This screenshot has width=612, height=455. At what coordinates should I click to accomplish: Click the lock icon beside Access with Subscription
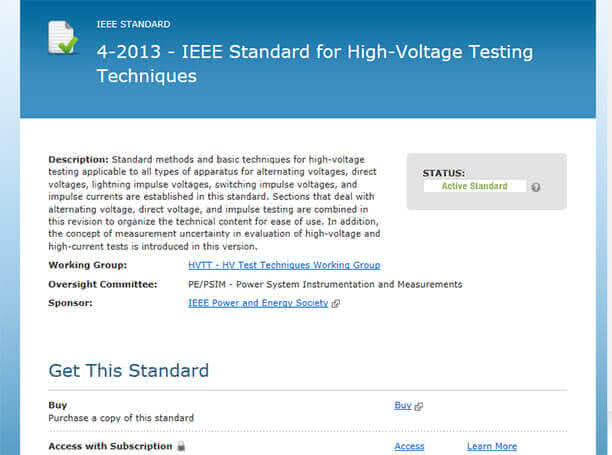[x=181, y=446]
